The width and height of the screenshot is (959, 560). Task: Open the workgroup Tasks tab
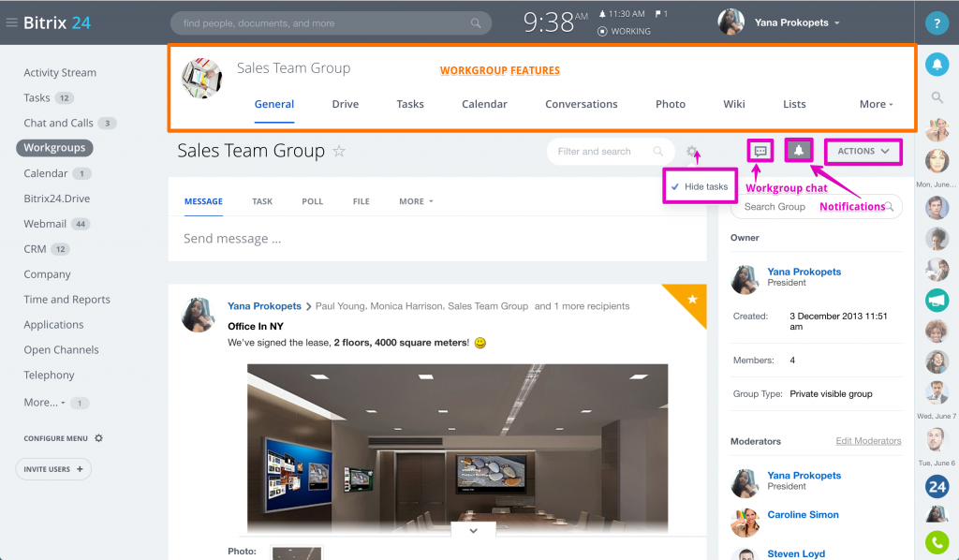(410, 104)
